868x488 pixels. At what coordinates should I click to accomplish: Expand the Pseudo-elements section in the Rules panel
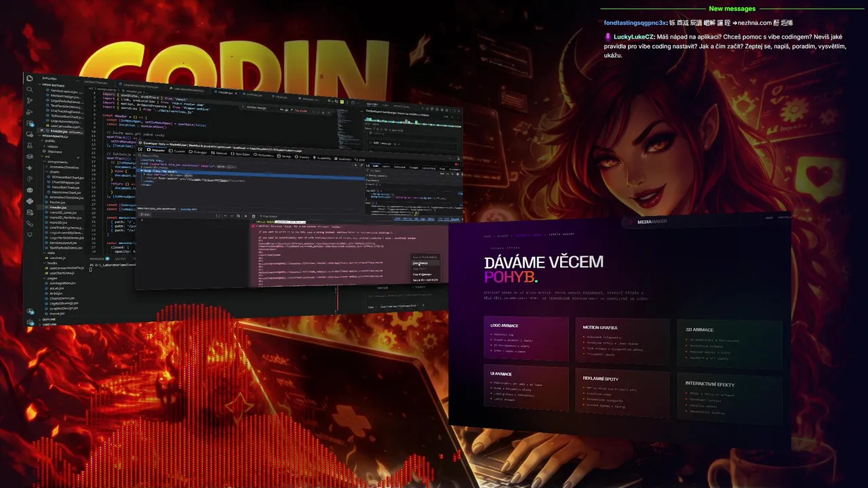(376, 176)
